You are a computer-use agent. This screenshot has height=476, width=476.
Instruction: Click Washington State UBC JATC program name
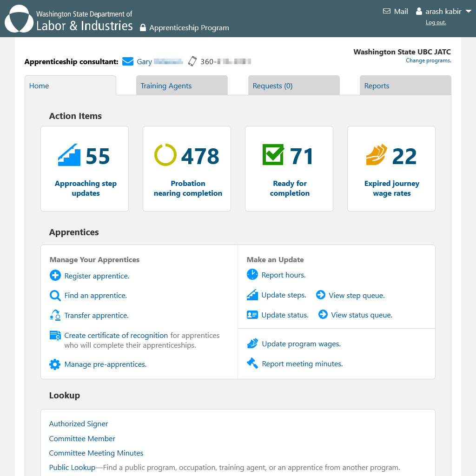point(402,52)
